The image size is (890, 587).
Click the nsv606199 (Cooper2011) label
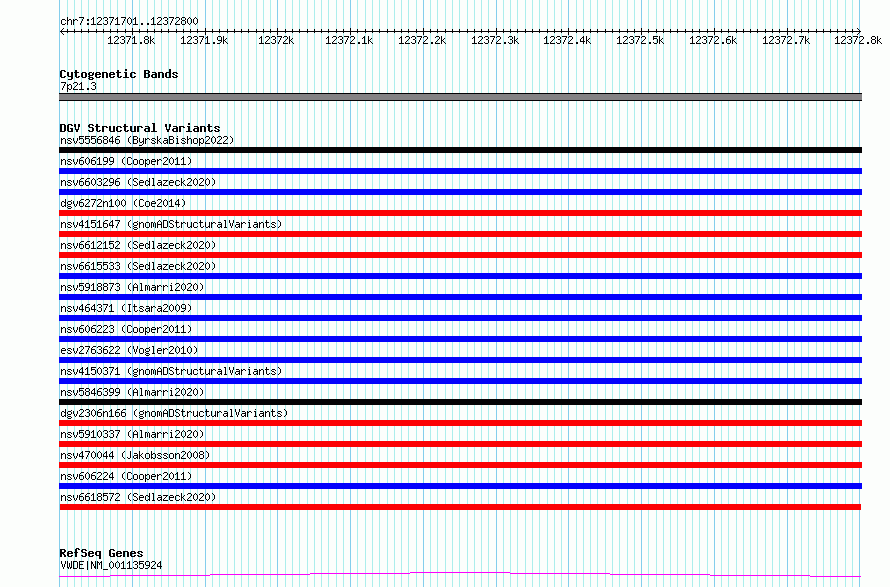tap(126, 161)
